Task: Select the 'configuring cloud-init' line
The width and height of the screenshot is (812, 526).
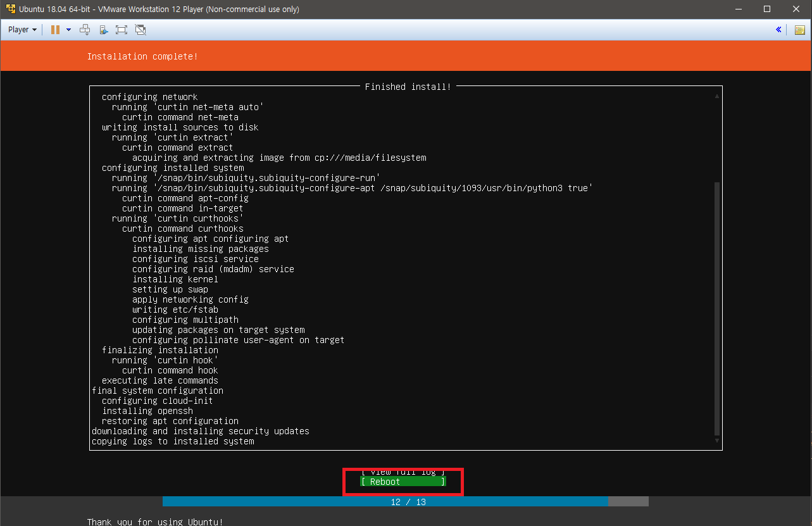Action: point(158,401)
